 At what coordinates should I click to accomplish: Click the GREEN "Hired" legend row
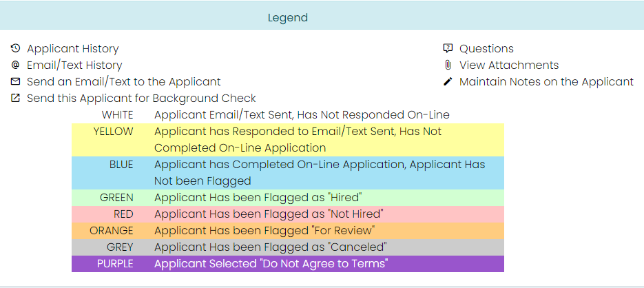click(288, 198)
